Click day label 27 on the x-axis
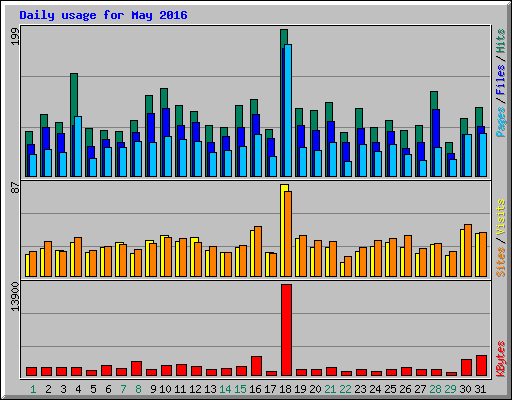The height and width of the screenshot is (400, 512). coord(420,389)
